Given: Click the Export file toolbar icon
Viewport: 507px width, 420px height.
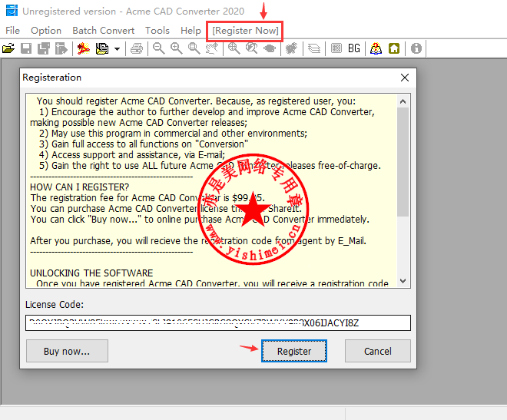Looking at the screenshot, I should click(61, 48).
